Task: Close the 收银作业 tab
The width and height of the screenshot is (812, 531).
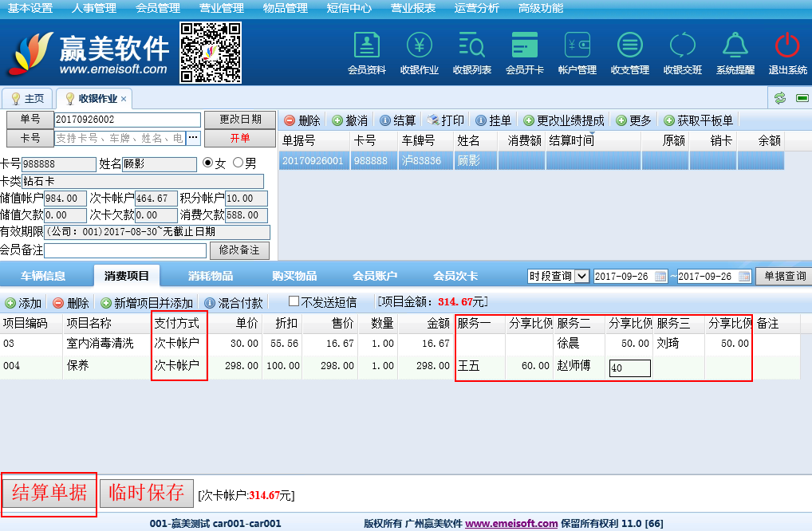Action: point(124,99)
